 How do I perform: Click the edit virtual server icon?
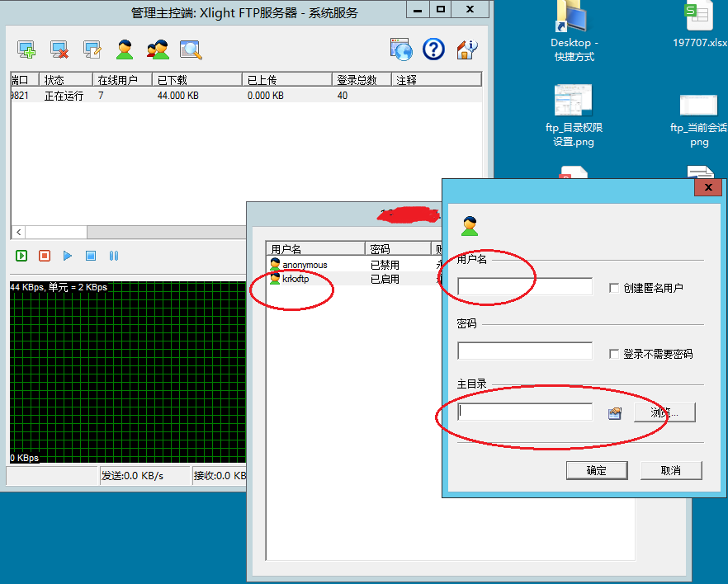pos(92,49)
